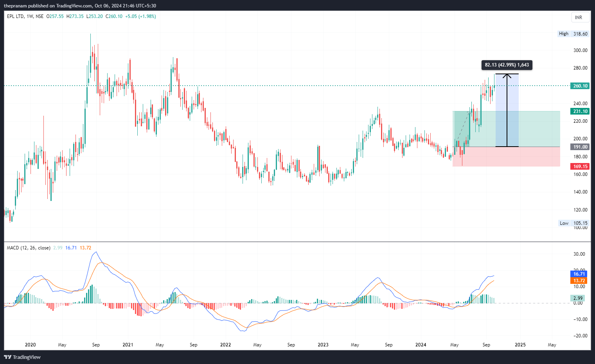Select the price range label 82.13 (42.99%)
This screenshot has width=595, height=364.
507,65
